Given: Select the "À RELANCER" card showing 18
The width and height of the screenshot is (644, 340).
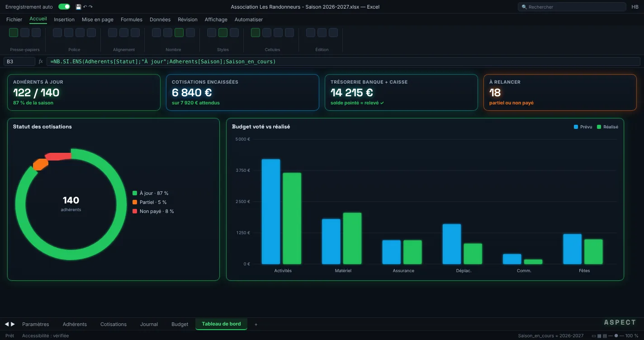Looking at the screenshot, I should (560, 93).
